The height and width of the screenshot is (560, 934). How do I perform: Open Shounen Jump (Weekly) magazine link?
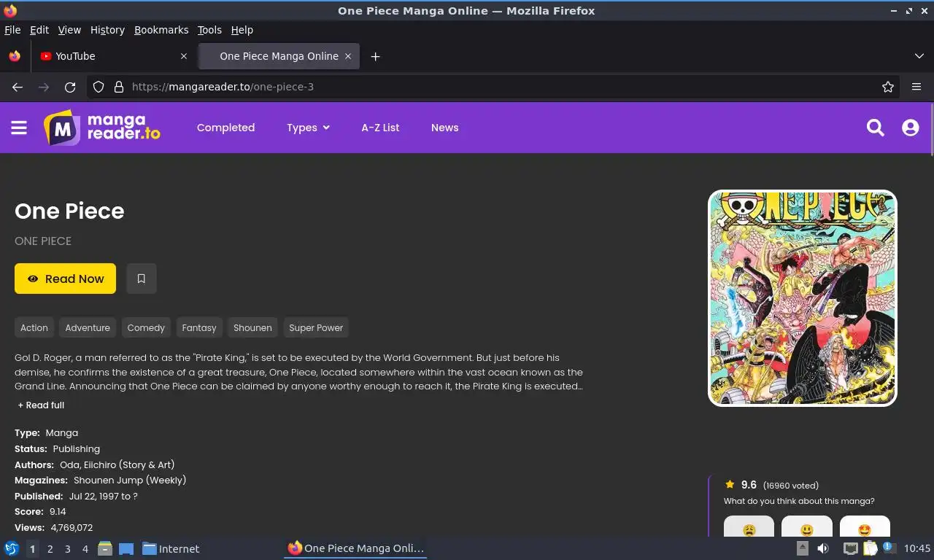click(x=130, y=481)
